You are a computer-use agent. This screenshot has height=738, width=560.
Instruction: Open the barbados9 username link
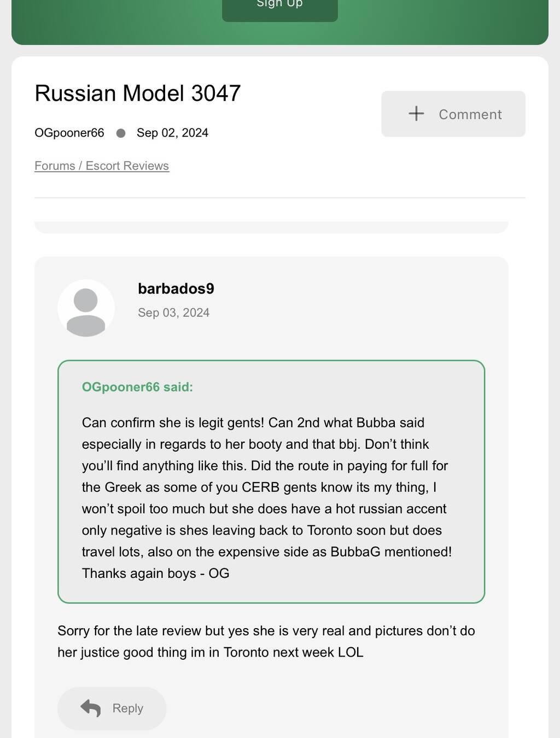coord(176,289)
